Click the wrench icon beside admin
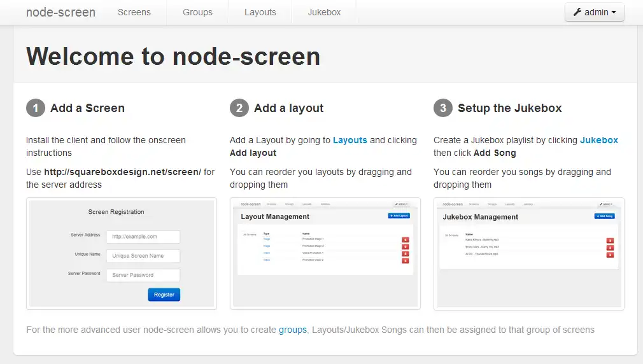This screenshot has width=643, height=364. (578, 12)
